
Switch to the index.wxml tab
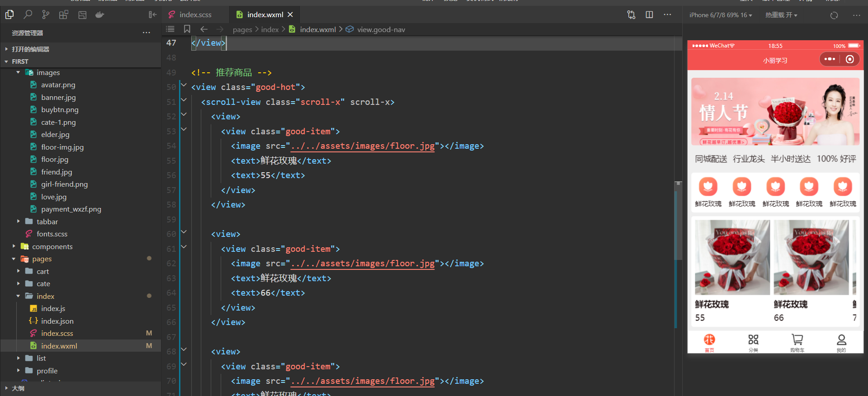265,15
